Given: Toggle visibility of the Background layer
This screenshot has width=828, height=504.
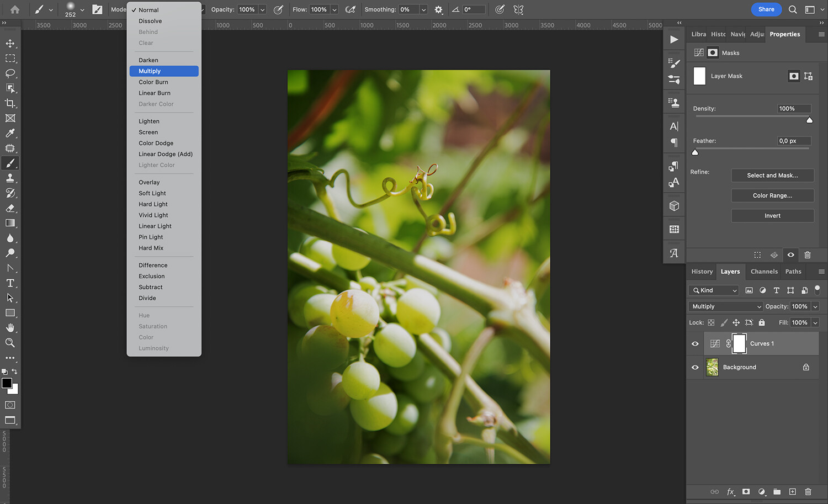Looking at the screenshot, I should [x=695, y=367].
